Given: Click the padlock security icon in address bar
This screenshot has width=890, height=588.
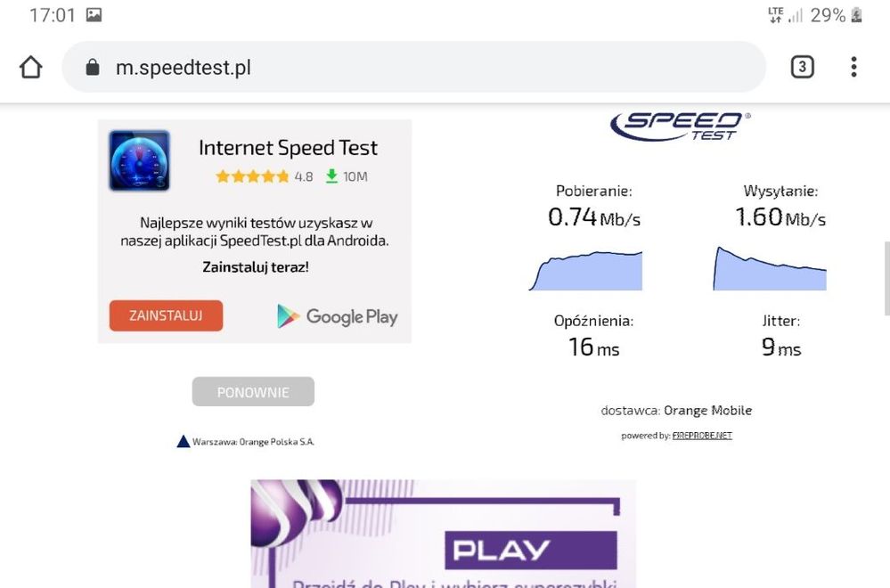Looking at the screenshot, I should click(92, 66).
